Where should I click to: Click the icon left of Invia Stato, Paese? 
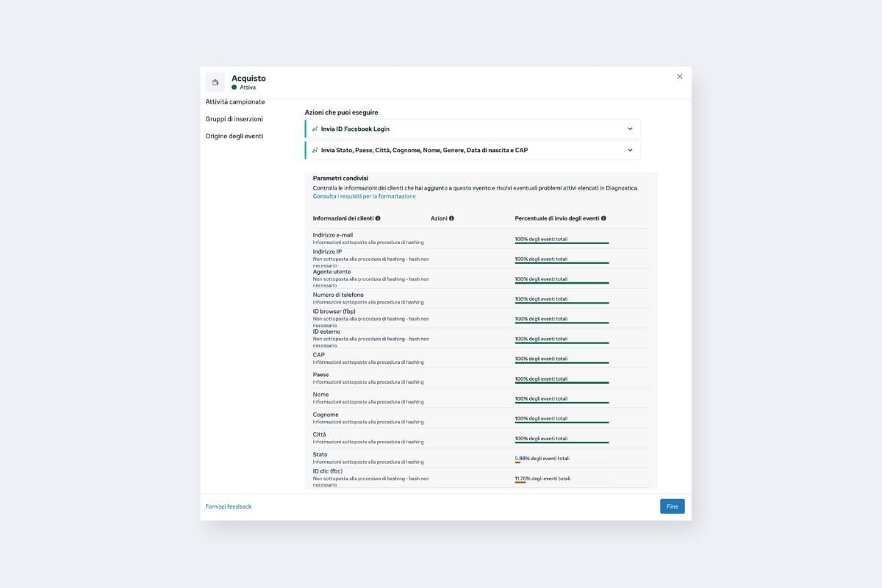pyautogui.click(x=315, y=151)
